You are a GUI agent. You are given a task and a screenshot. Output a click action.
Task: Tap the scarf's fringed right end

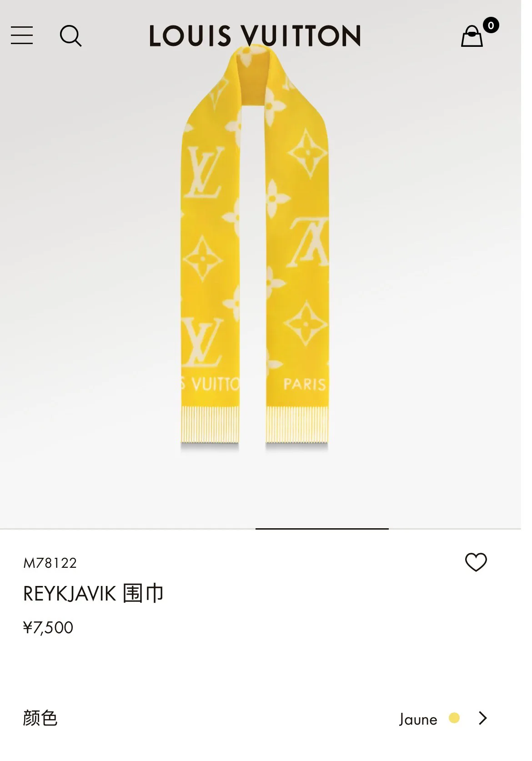pyautogui.click(x=297, y=425)
